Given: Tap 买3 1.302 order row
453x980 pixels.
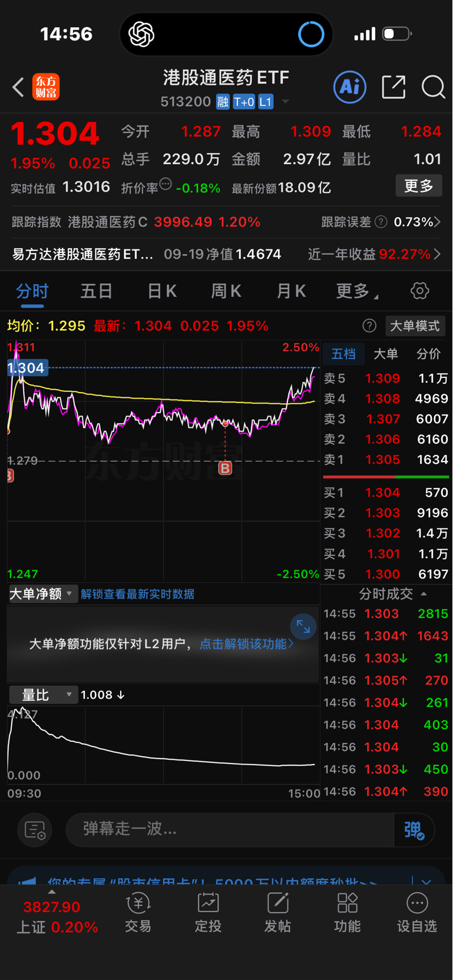Looking at the screenshot, I should click(x=386, y=533).
